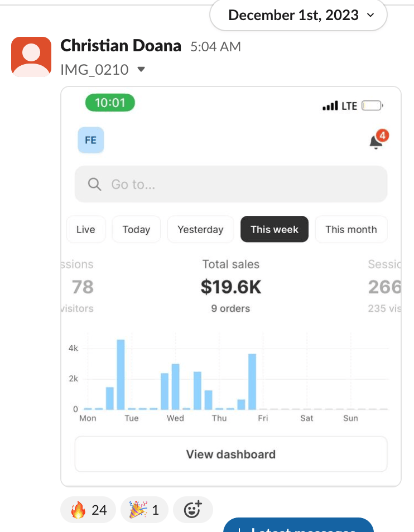The height and width of the screenshot is (532, 414).
Task: Expand the December 1st, 2023 date dropdown
Action: coord(299,15)
